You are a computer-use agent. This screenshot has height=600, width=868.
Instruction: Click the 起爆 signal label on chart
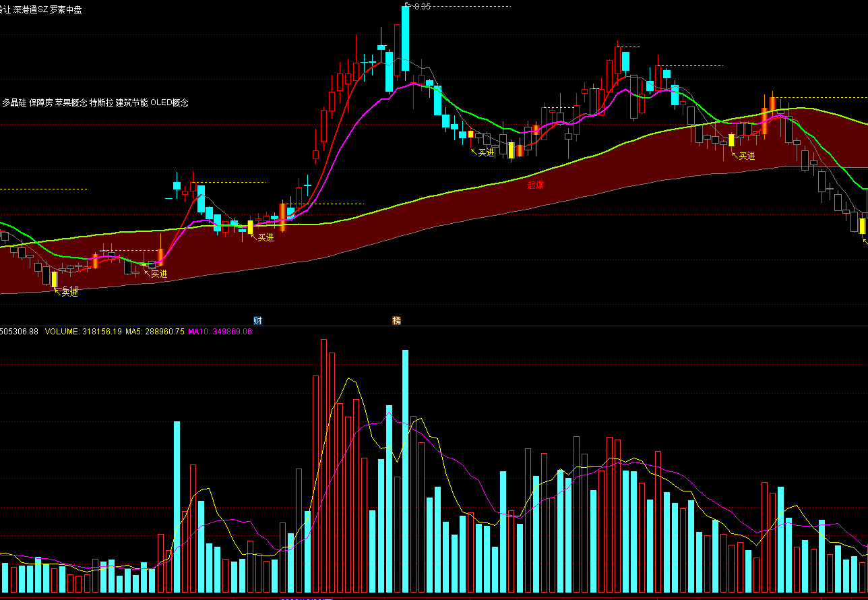click(x=536, y=184)
